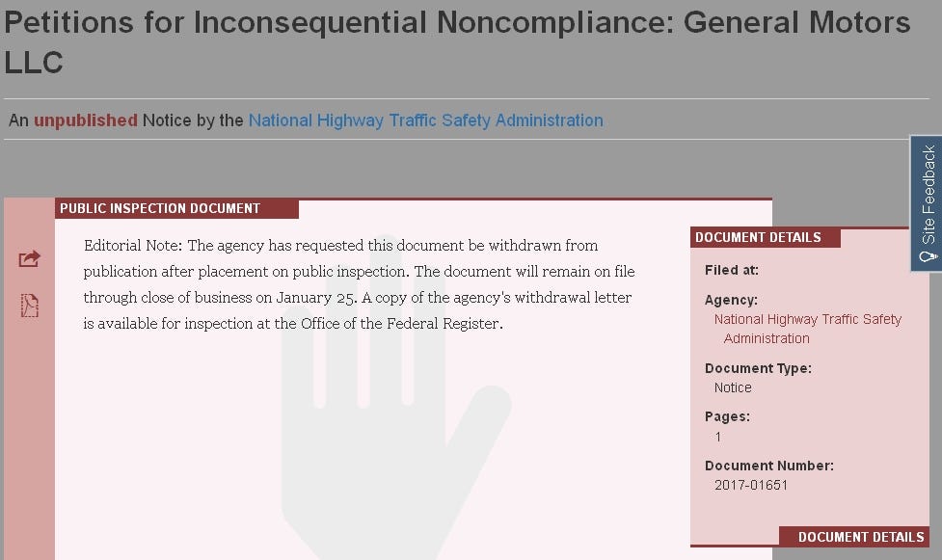Image resolution: width=942 pixels, height=560 pixels.
Task: Click the document number 2017-01651
Action: click(x=751, y=485)
